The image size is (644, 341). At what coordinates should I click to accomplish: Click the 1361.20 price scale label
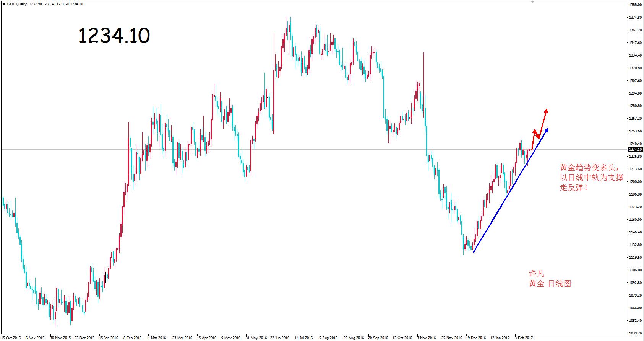click(x=635, y=30)
